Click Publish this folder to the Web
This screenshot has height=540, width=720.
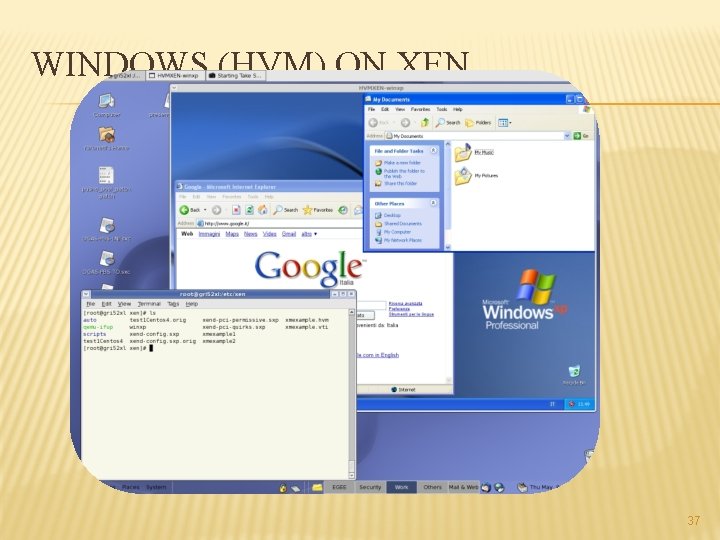point(399,173)
